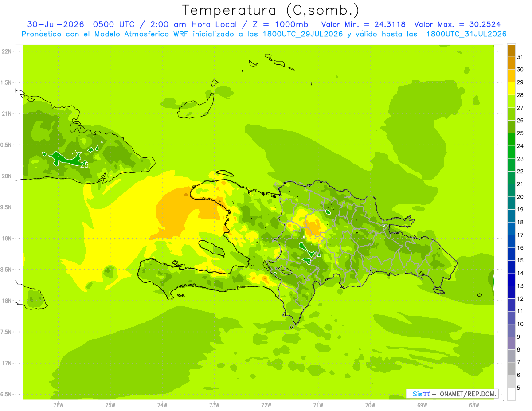This screenshot has height=411, width=532.
Task: Click the "74W" longitude label
Action: [x=162, y=405]
